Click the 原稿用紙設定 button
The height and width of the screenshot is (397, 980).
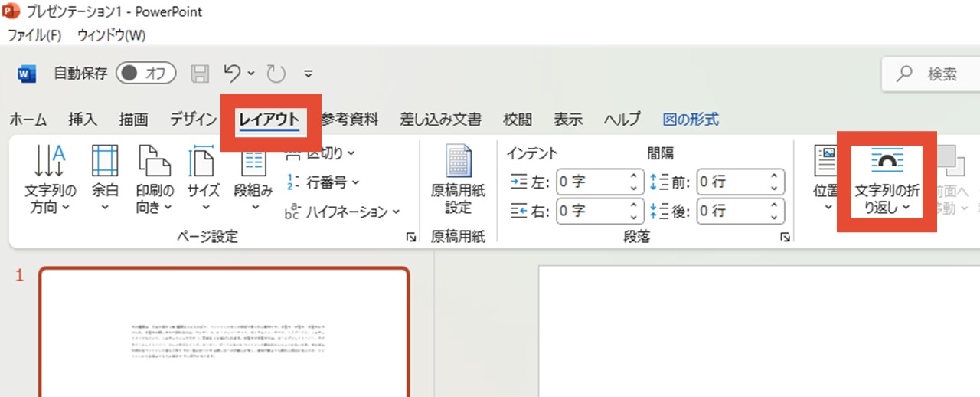[x=458, y=180]
